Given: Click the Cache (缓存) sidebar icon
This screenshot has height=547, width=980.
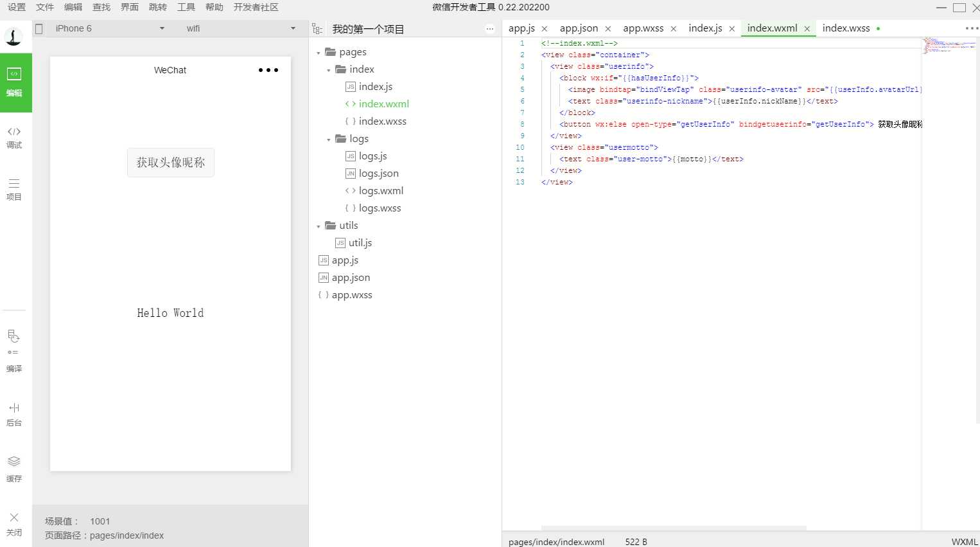Looking at the screenshot, I should point(14,469).
